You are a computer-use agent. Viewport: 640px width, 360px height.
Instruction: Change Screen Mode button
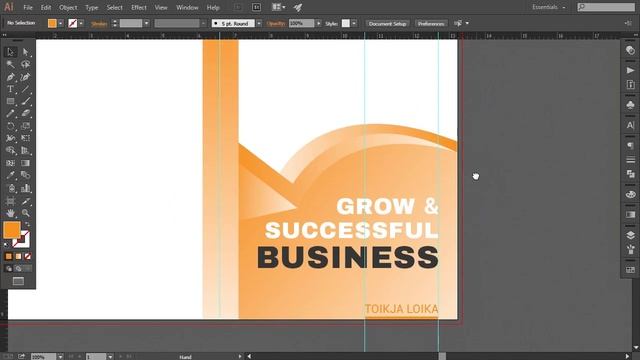(18, 281)
